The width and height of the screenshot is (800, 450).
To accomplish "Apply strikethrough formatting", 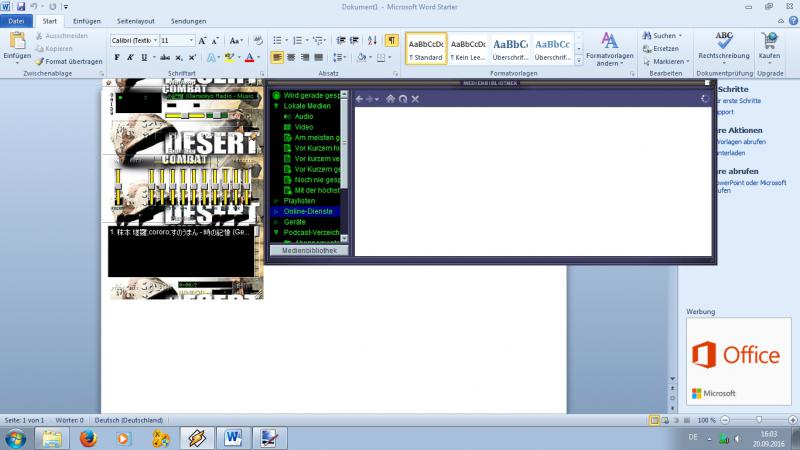I will 165,58.
